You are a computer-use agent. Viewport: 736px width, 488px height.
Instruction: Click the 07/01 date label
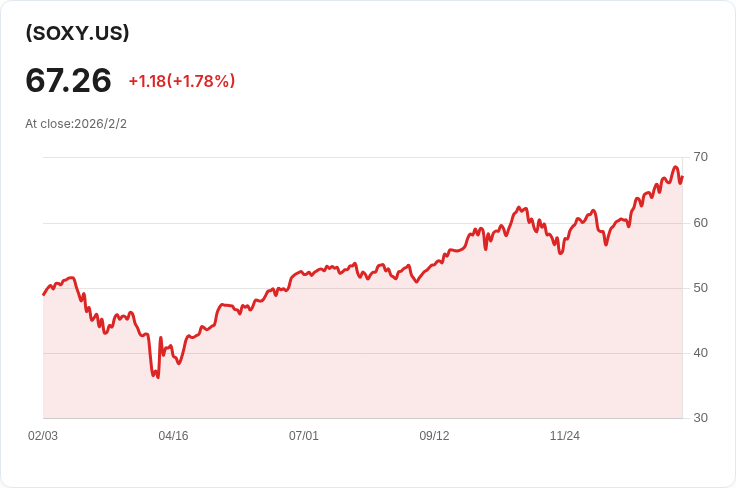[x=304, y=436]
